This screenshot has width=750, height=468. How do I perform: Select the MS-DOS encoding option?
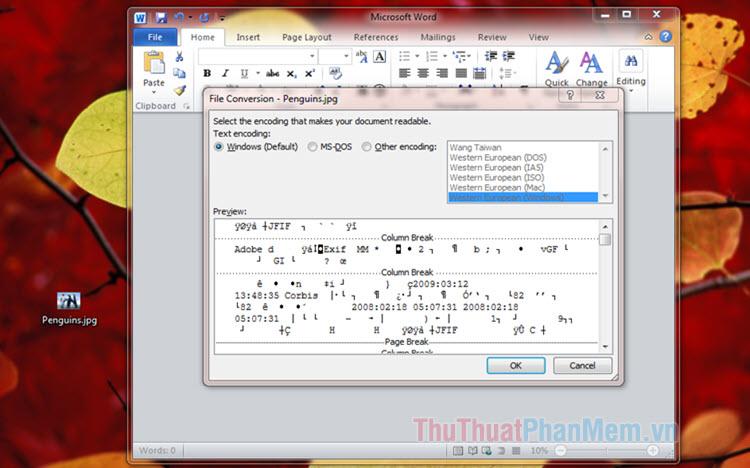click(x=312, y=147)
